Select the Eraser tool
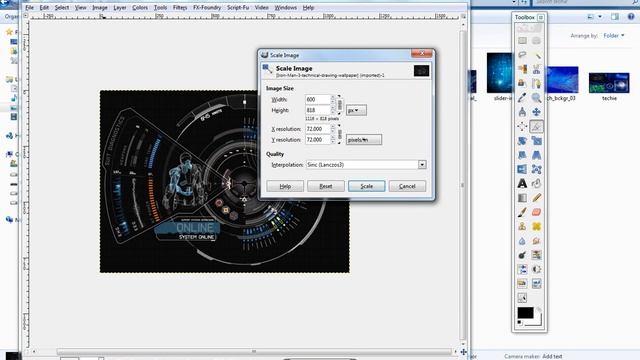 536,212
